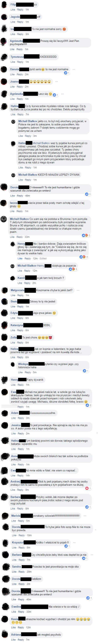101x644 pixels.
Task: Open three-dot menu beside Joanna's emoji comment
Action: coord(57,81)
